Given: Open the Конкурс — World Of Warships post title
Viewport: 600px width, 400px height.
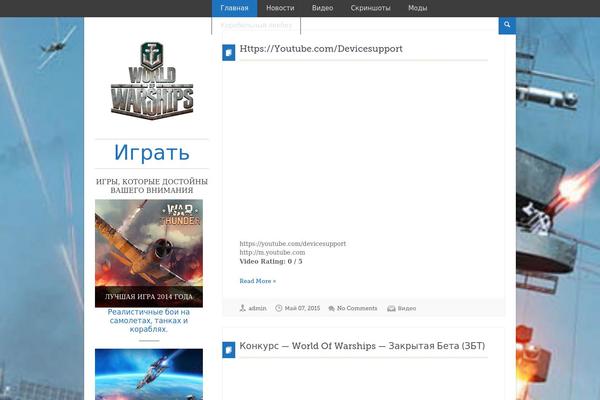Looking at the screenshot, I should pos(362,346).
